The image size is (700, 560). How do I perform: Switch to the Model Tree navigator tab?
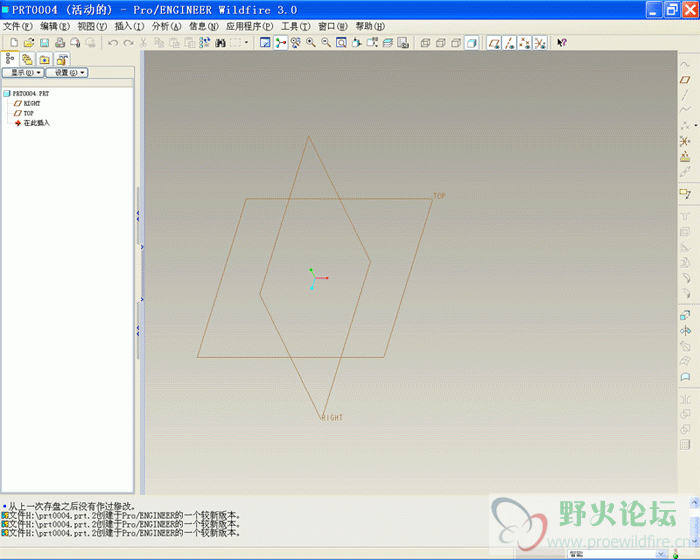coord(10,59)
